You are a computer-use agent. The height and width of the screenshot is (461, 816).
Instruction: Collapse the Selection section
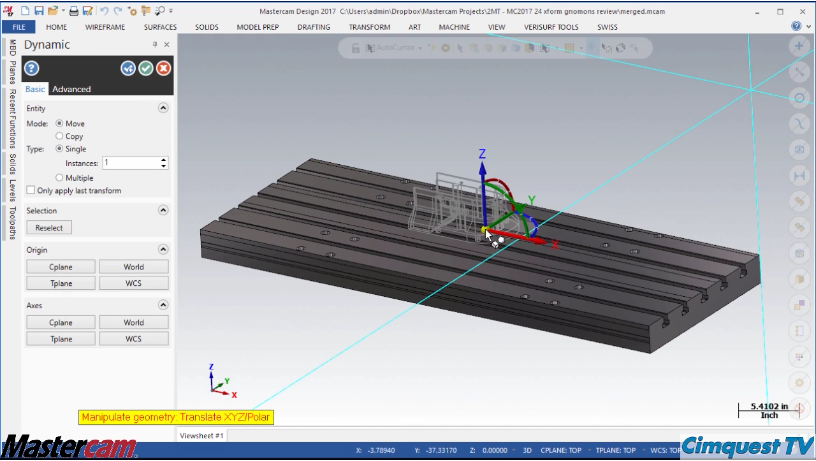163,210
